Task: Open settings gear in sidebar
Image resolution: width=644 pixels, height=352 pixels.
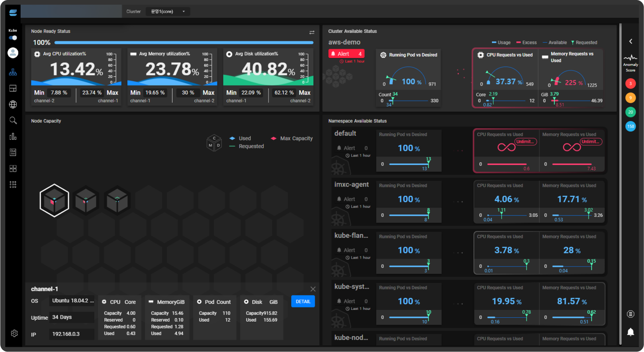Action: [x=14, y=333]
